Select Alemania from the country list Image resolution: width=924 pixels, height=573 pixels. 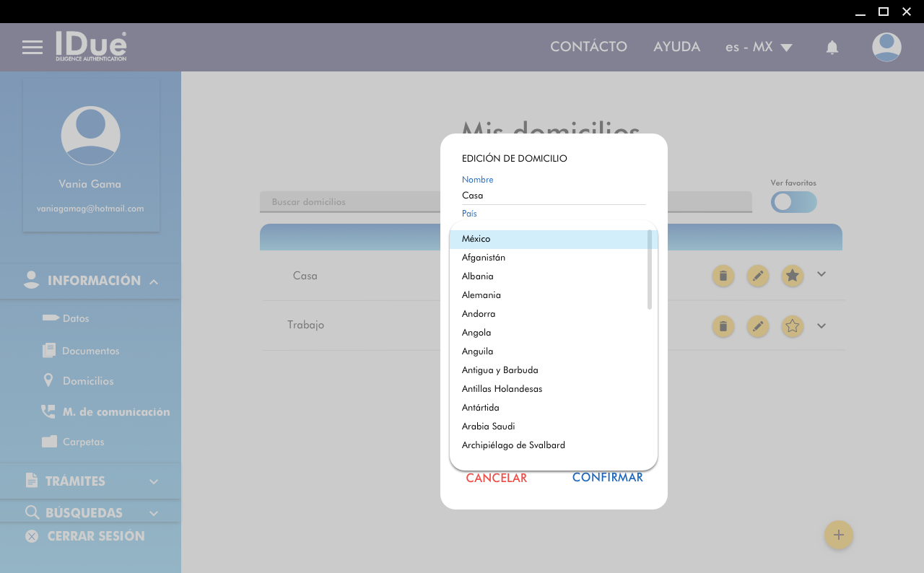click(x=481, y=295)
